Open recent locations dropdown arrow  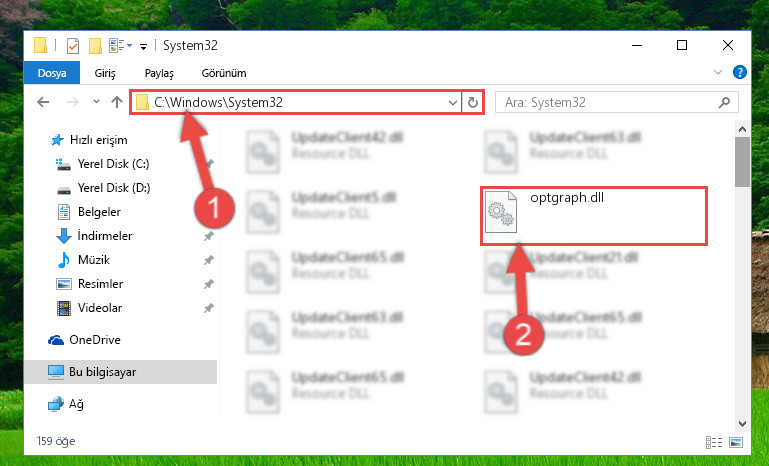click(96, 102)
